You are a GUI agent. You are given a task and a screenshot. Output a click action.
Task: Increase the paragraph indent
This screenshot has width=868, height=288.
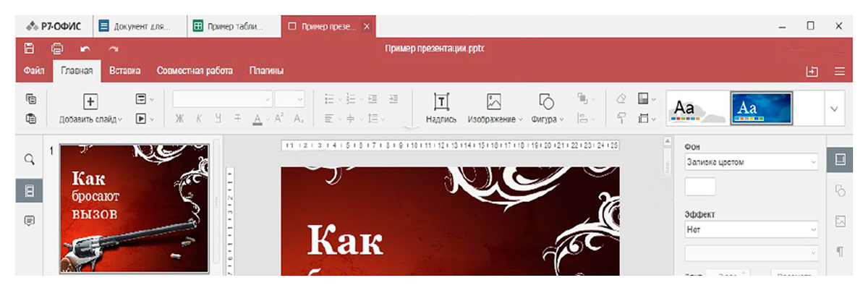click(393, 99)
